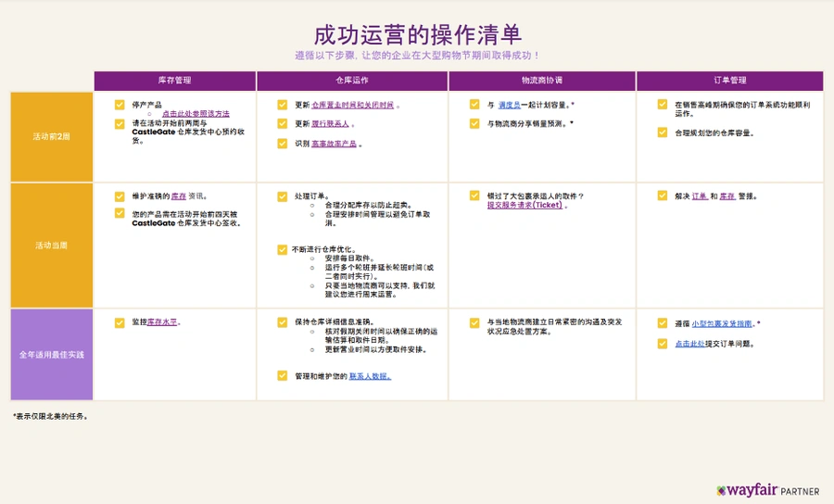Open the 联系人数据 link
Viewport: 834px width, 504px height.
pyautogui.click(x=370, y=376)
